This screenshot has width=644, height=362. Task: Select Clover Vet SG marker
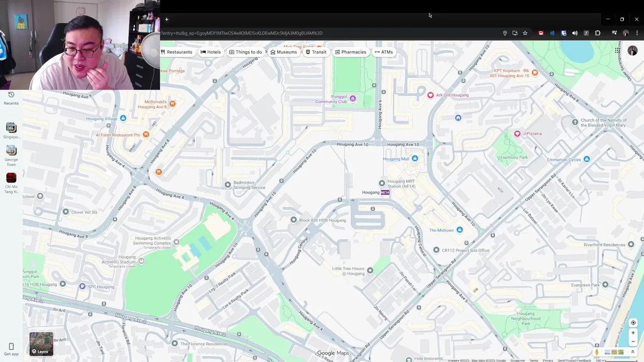coord(65,212)
